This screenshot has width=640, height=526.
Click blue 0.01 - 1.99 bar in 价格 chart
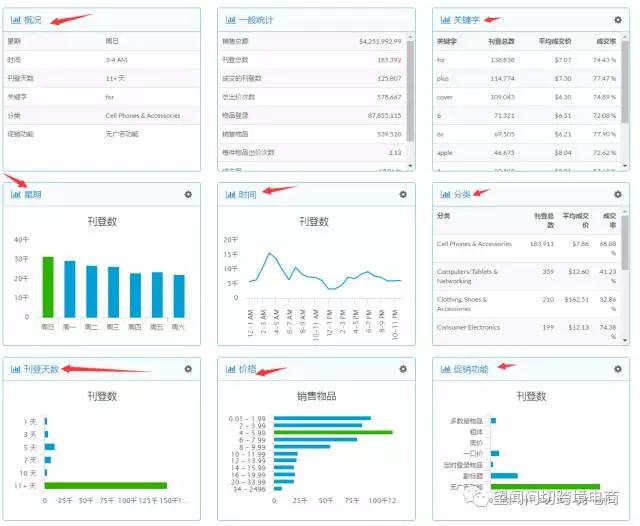(322, 418)
